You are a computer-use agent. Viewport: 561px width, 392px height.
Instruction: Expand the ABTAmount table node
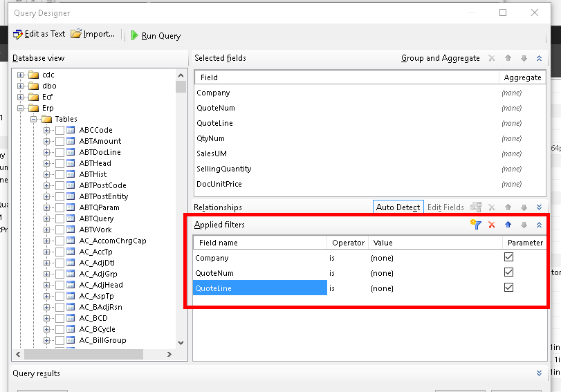click(x=47, y=141)
